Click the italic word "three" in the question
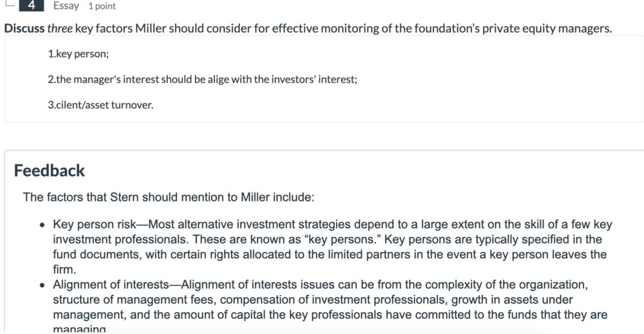 click(60, 28)
